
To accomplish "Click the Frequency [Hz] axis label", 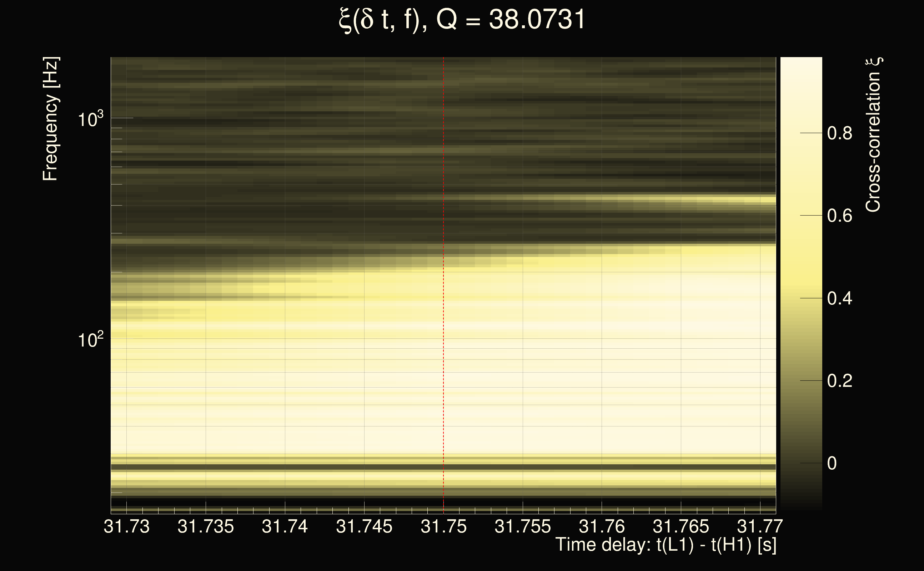I will tap(50, 119).
